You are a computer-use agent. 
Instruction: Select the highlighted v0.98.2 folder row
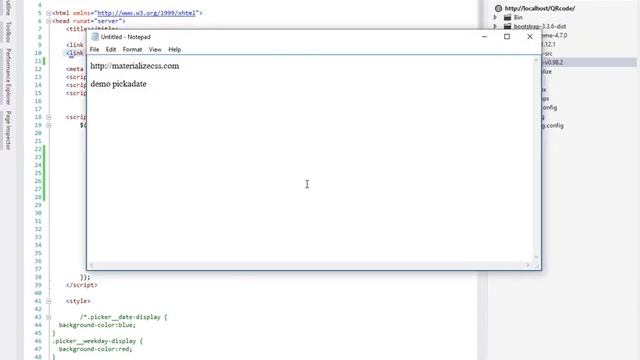589,62
